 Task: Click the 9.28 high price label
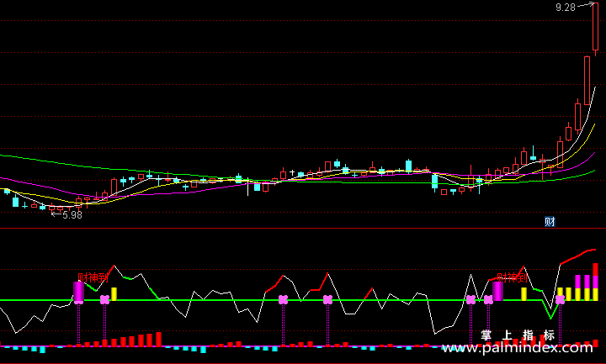coord(566,8)
